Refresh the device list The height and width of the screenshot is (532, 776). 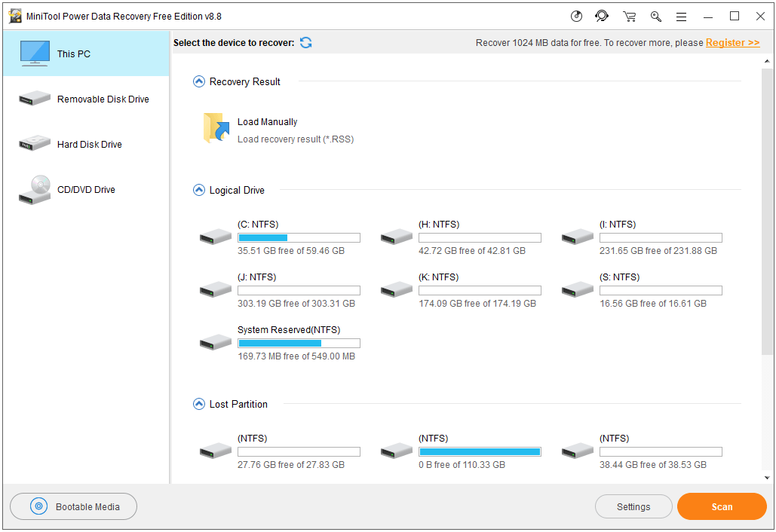[305, 43]
